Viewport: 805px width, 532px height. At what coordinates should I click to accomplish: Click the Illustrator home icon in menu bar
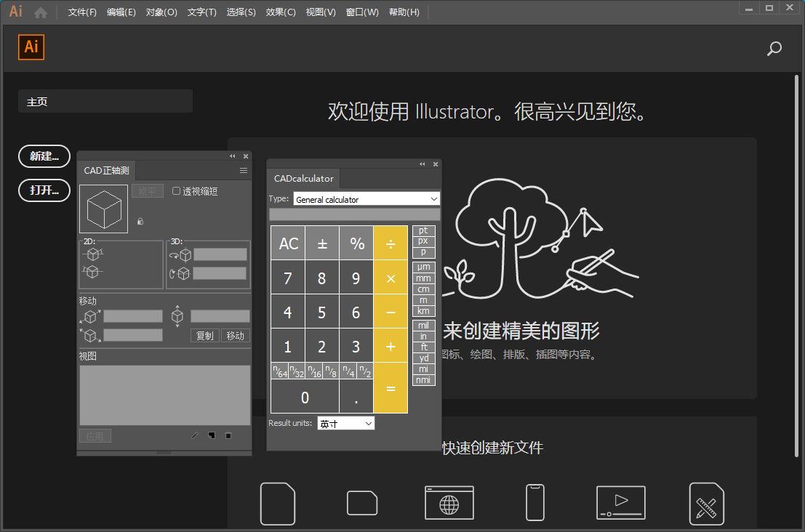pyautogui.click(x=41, y=12)
